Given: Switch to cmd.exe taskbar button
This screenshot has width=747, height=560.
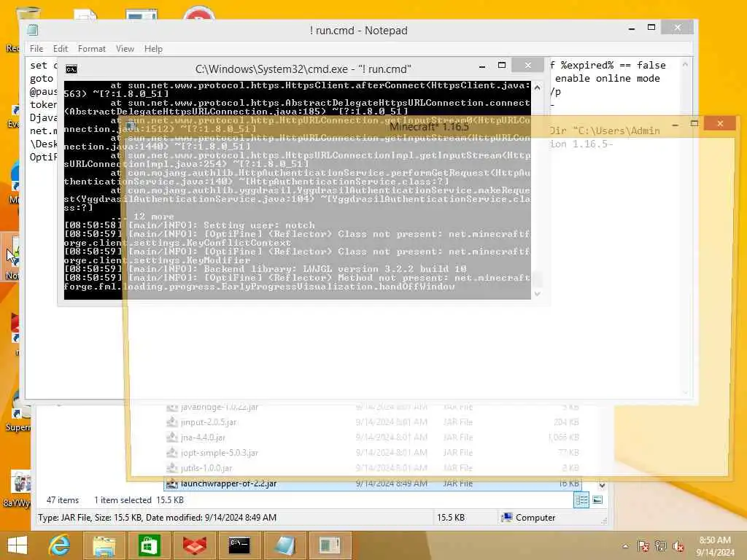Looking at the screenshot, I should [239, 545].
